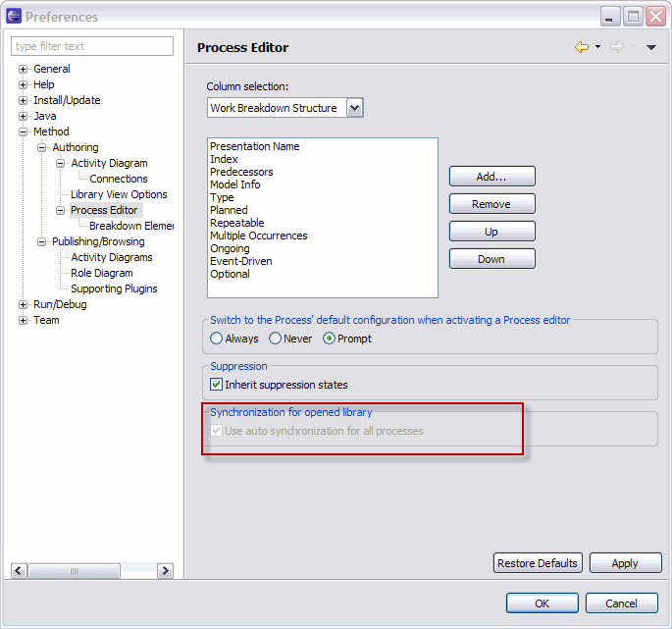The width and height of the screenshot is (672, 629).
Task: Select the Process Editor tree item
Action: click(x=104, y=210)
